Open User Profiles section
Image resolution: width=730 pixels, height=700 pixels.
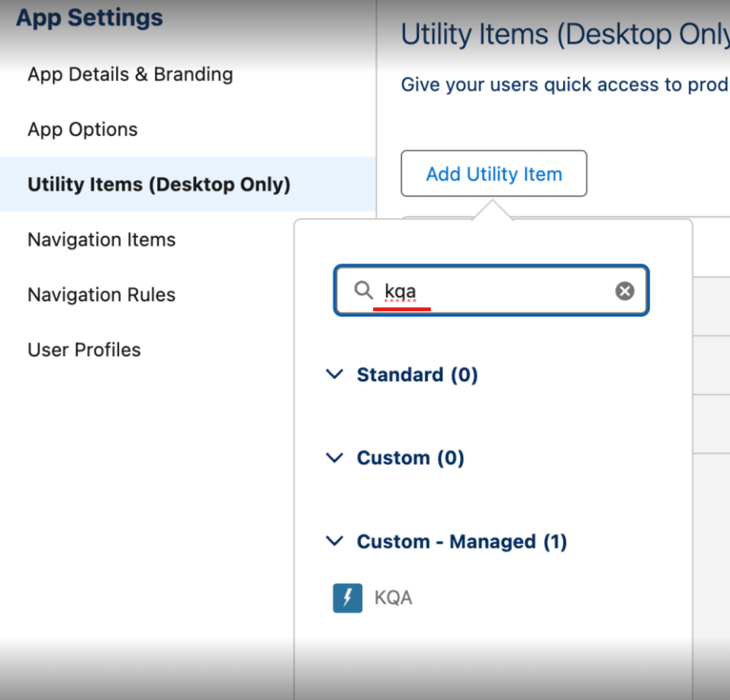point(84,349)
